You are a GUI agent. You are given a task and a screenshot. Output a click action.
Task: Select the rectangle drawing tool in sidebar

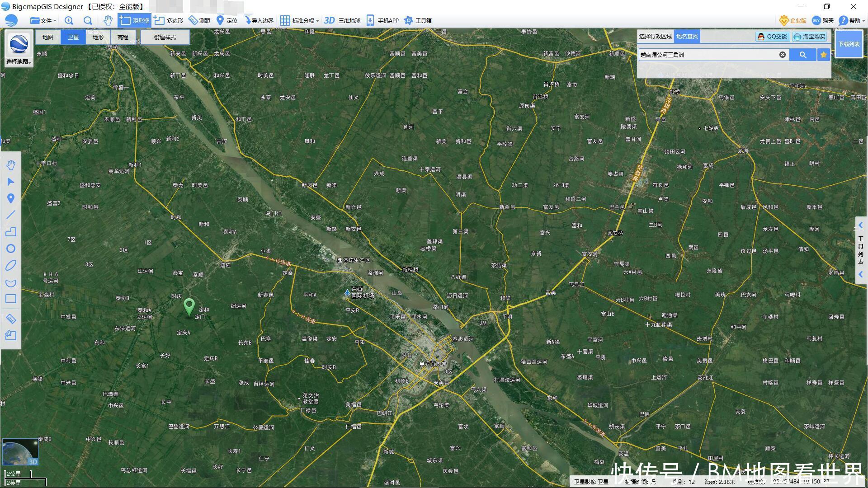(11, 299)
